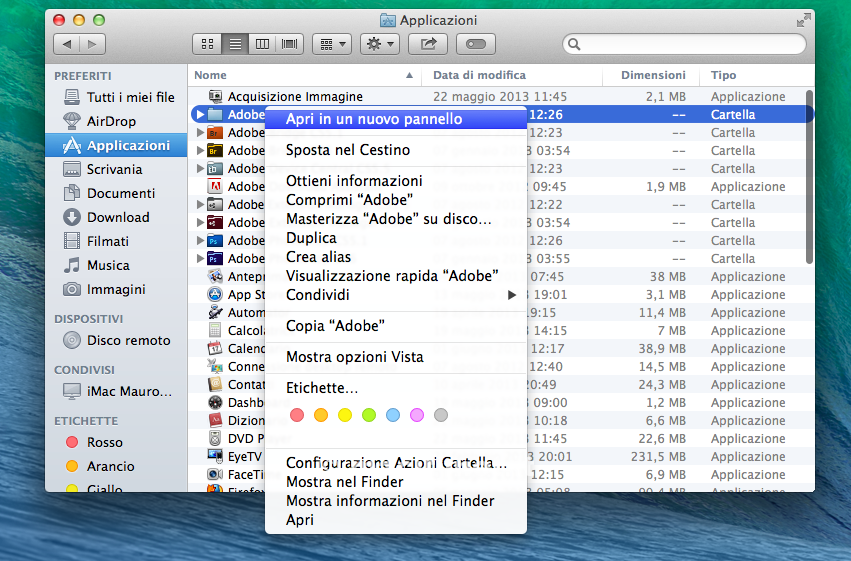Select Disco remoto under Dispositivi
The width and height of the screenshot is (851, 561).
(x=128, y=340)
